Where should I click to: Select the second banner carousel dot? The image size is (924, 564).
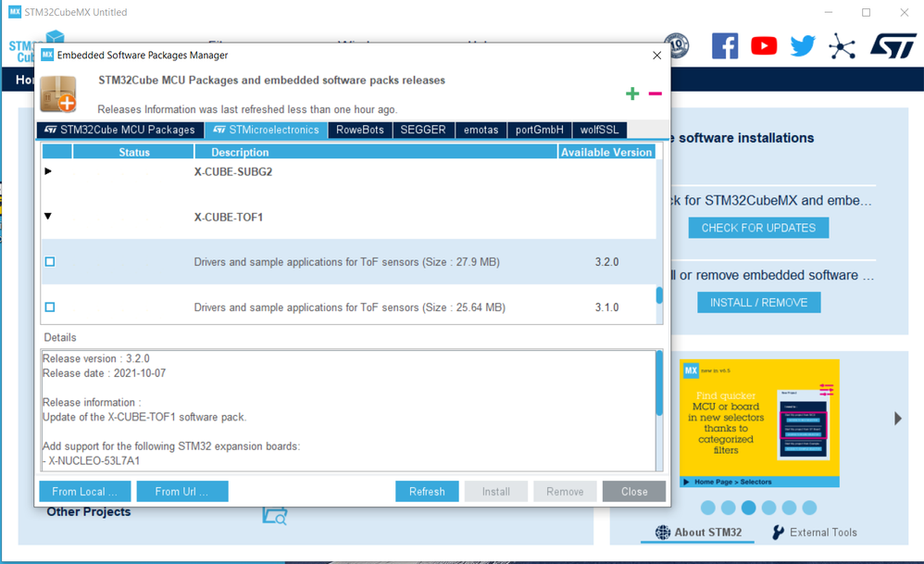point(729,508)
